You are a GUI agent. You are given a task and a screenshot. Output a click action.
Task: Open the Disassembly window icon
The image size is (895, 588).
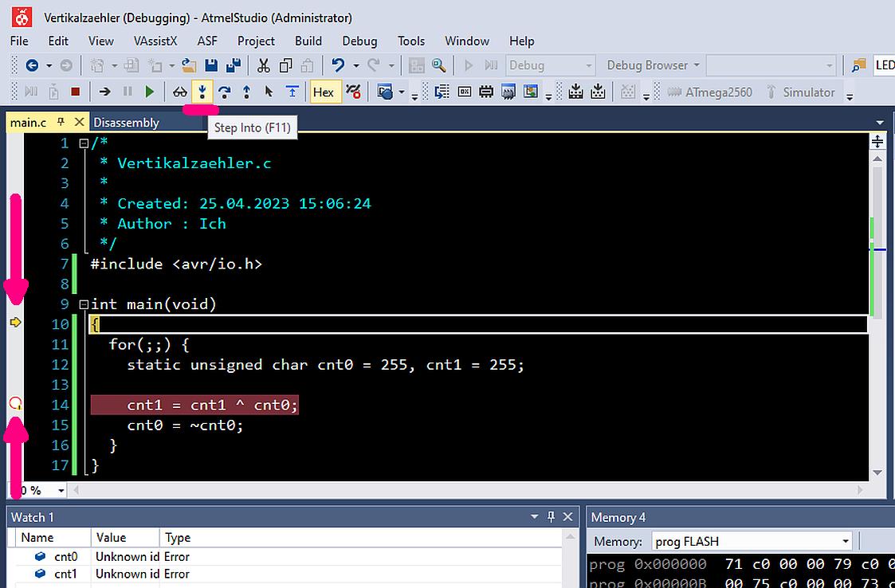442,92
